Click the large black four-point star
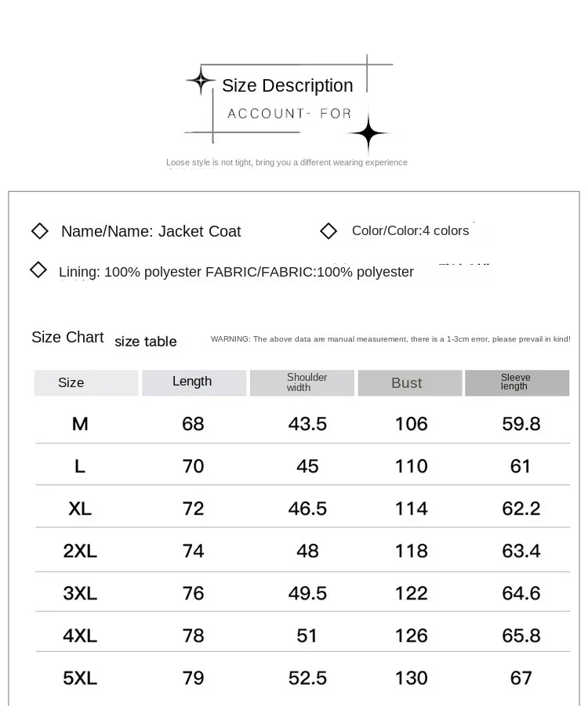 [x=368, y=133]
